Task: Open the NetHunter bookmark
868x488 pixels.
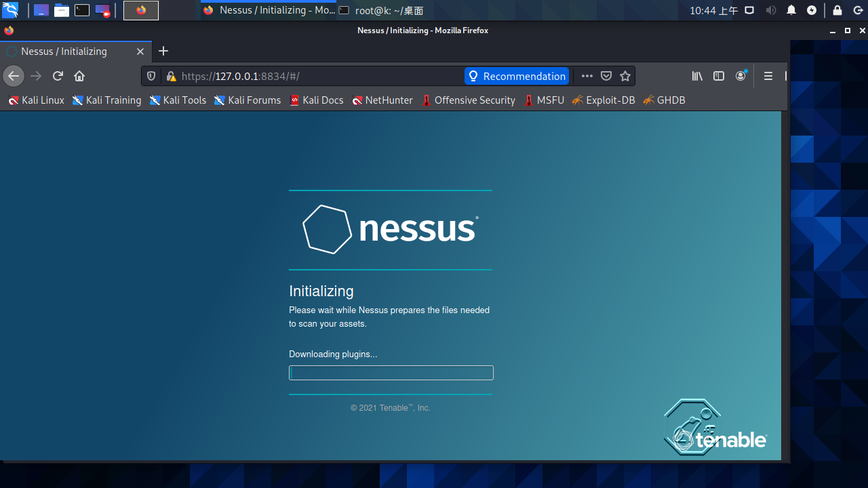Action: (x=382, y=100)
